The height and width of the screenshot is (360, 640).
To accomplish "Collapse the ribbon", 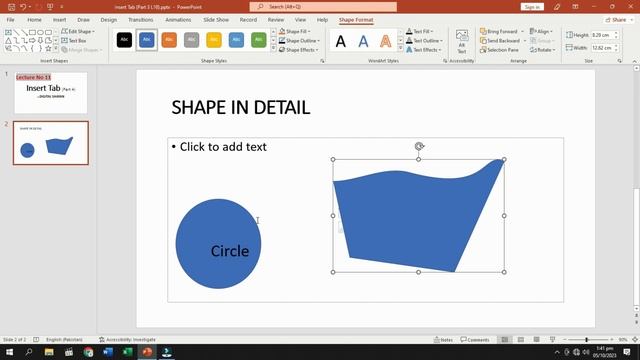I will (x=634, y=61).
